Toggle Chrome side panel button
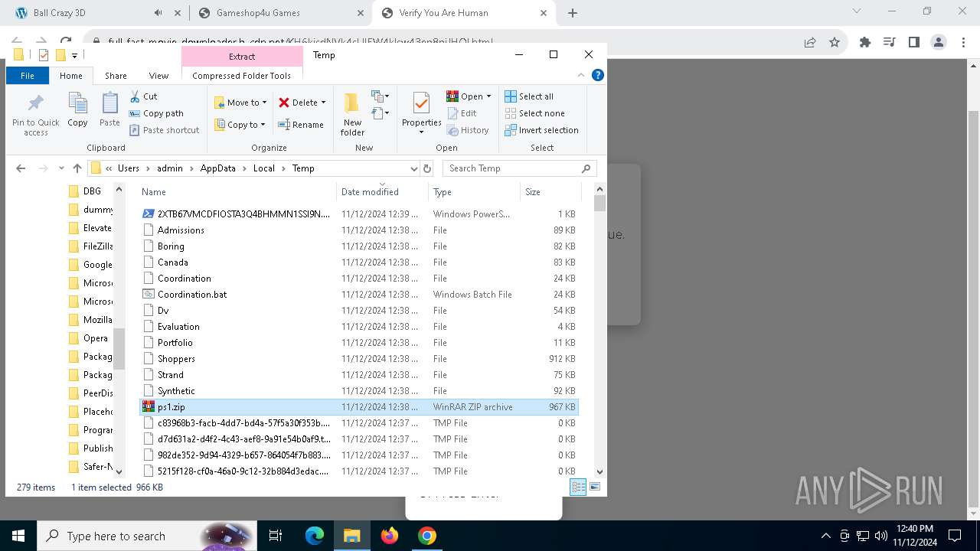The height and width of the screenshot is (551, 980). pos(914,42)
